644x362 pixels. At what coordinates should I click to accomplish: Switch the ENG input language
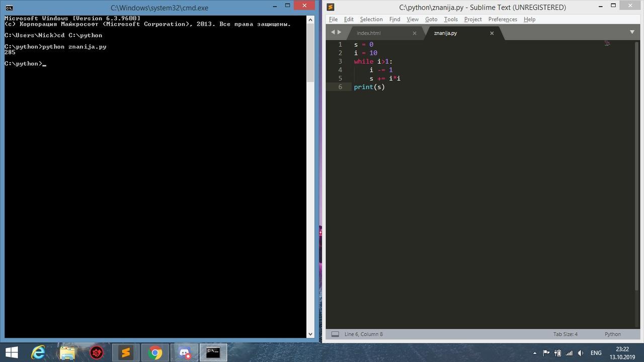596,353
